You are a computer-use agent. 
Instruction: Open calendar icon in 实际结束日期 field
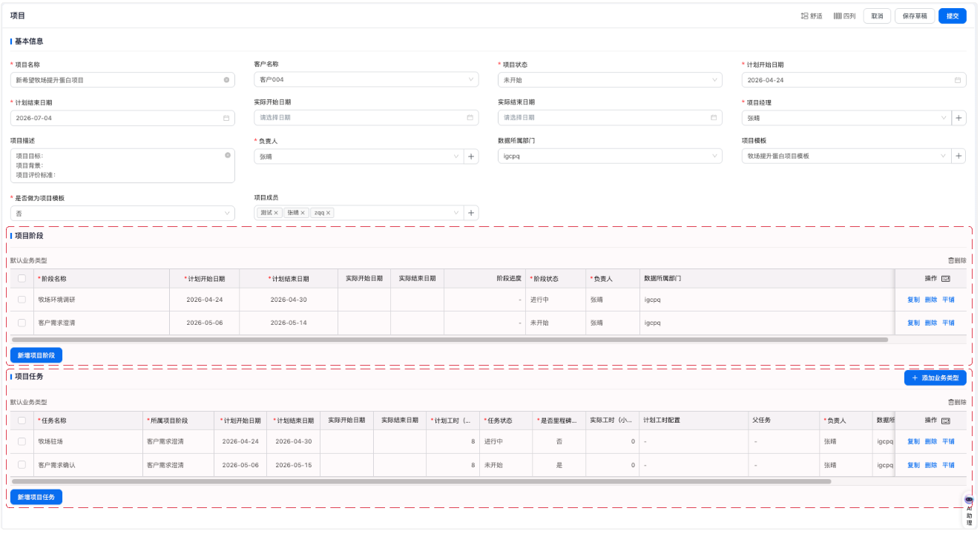pyautogui.click(x=714, y=117)
